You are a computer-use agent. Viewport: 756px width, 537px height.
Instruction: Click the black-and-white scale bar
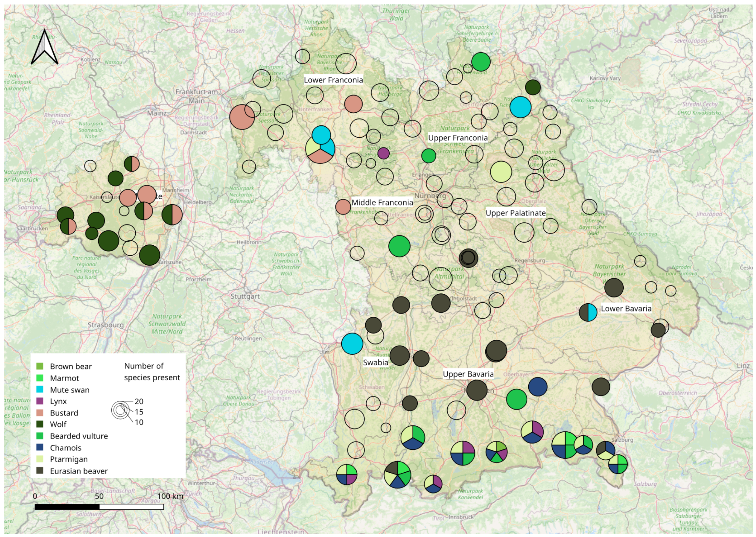pos(99,507)
